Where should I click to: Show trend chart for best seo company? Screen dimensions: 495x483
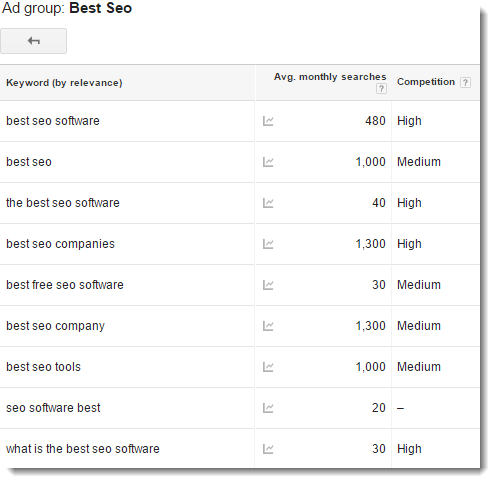coord(268,326)
